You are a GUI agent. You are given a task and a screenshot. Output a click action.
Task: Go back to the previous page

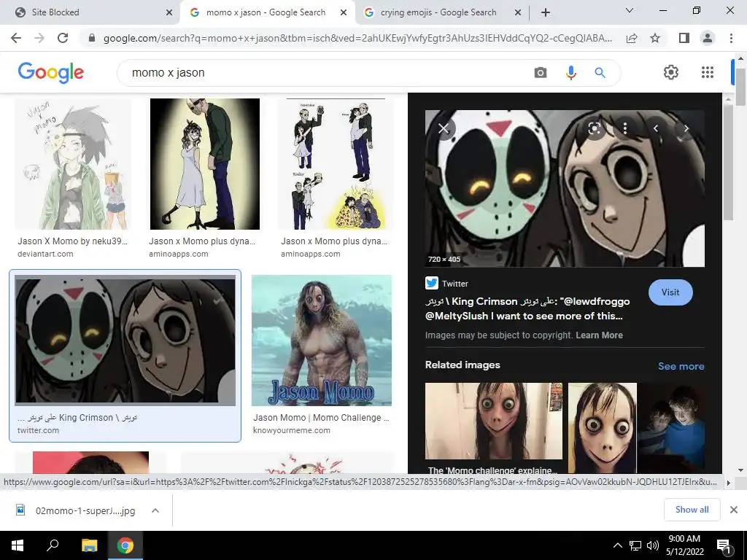tap(16, 38)
